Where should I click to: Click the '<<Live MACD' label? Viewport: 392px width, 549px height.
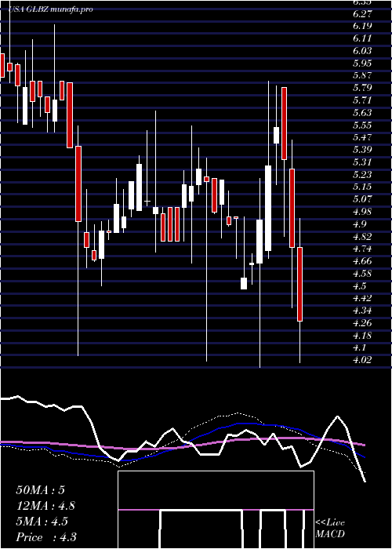point(330,529)
